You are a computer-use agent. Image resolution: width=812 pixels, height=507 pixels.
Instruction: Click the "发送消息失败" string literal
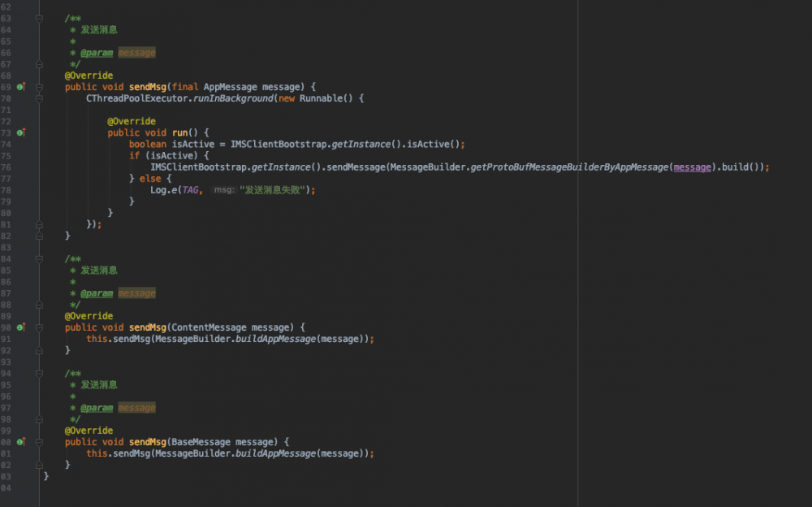click(272, 190)
